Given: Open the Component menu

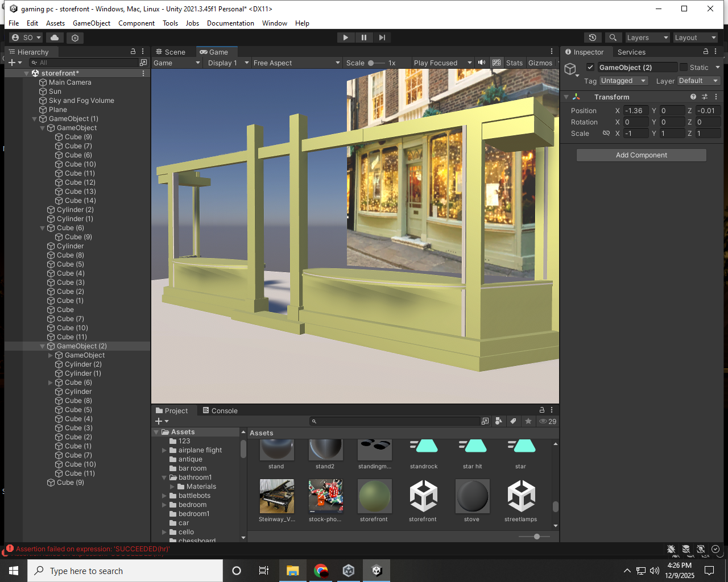Looking at the screenshot, I should point(136,23).
